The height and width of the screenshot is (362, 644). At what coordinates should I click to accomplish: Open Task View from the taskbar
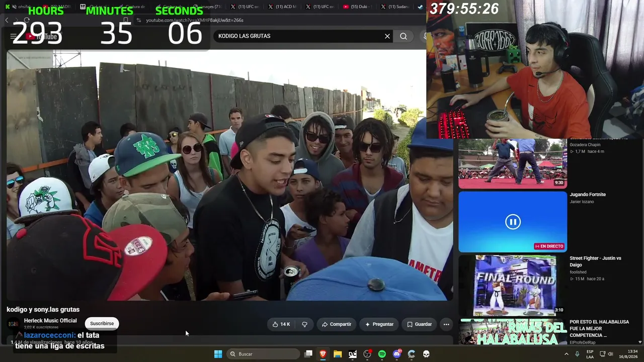[x=308, y=354]
